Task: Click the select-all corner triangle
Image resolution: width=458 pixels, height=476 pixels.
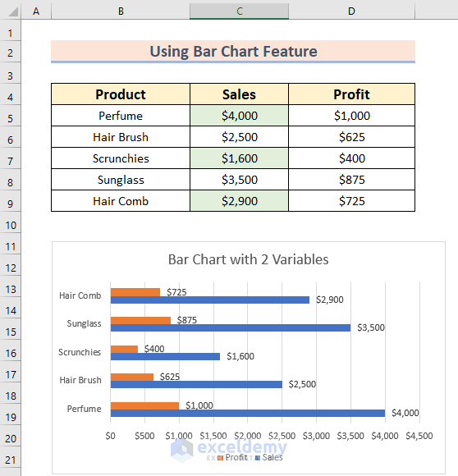Action: (13, 11)
